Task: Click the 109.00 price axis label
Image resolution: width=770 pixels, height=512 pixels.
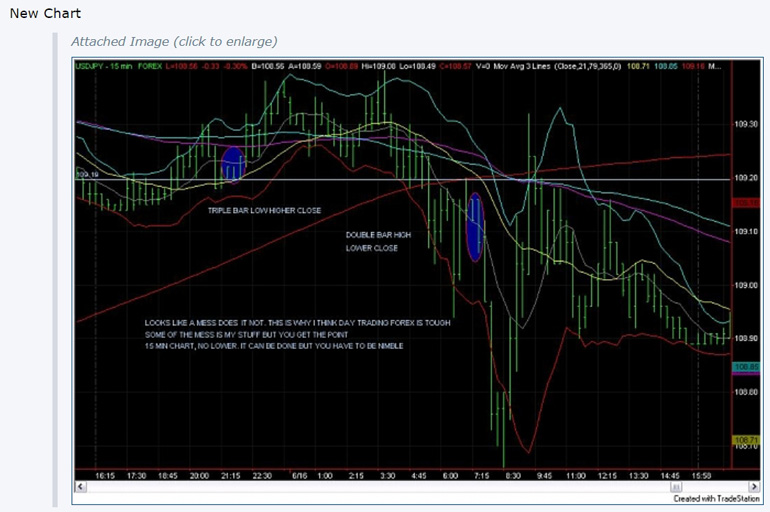Action: point(746,285)
